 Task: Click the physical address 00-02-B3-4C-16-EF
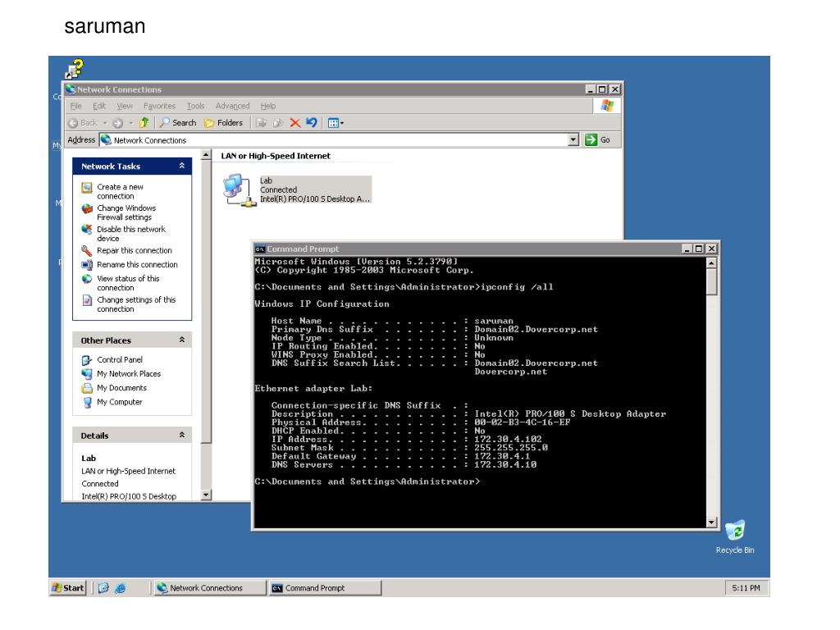523,422
